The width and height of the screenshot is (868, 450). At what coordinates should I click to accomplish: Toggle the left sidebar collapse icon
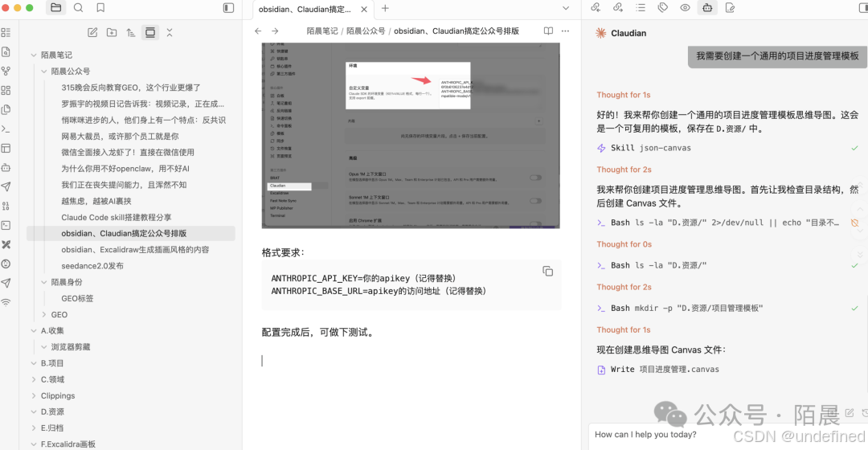tap(228, 8)
